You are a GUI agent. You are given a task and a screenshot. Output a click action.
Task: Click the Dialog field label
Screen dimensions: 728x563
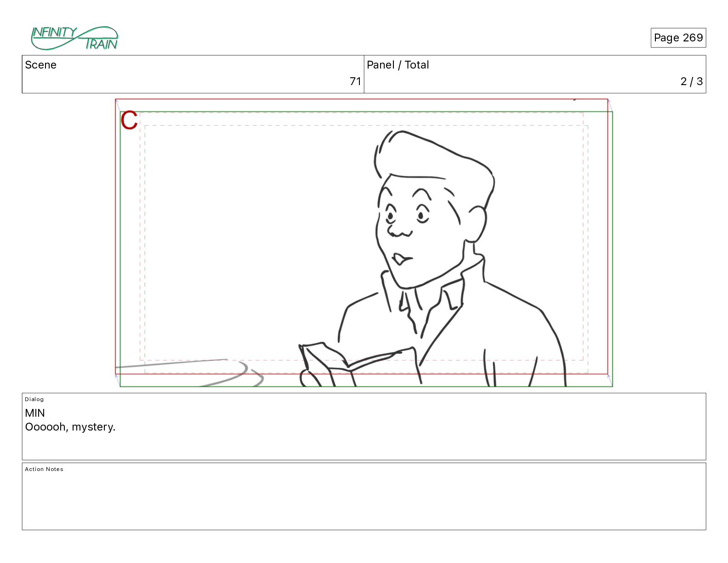click(x=34, y=399)
